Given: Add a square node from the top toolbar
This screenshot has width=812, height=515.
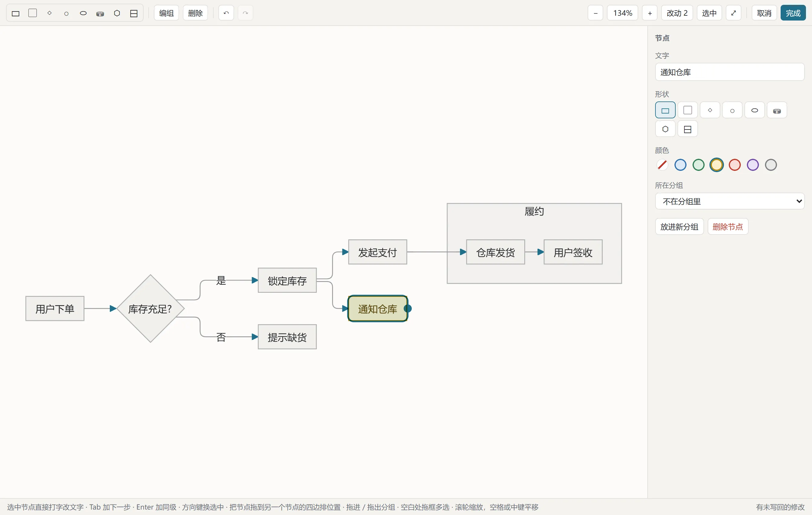Looking at the screenshot, I should [x=32, y=13].
